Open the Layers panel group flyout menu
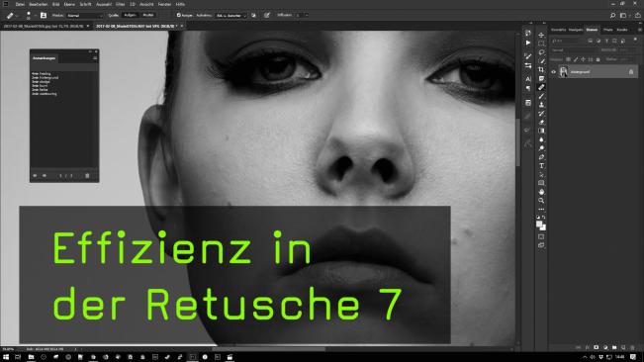644x362 pixels. 639,30
